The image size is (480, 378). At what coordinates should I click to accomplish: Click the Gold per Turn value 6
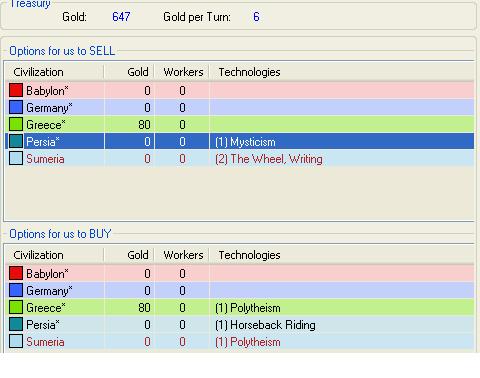point(256,17)
